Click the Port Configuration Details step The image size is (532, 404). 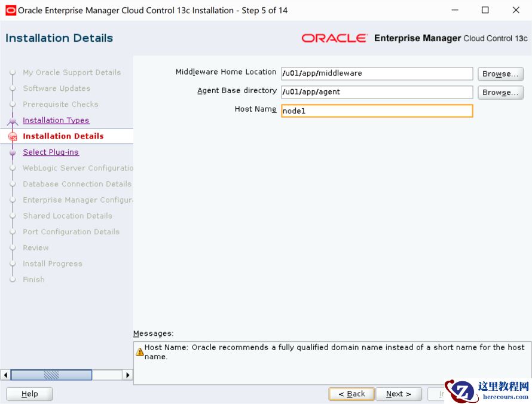(71, 232)
